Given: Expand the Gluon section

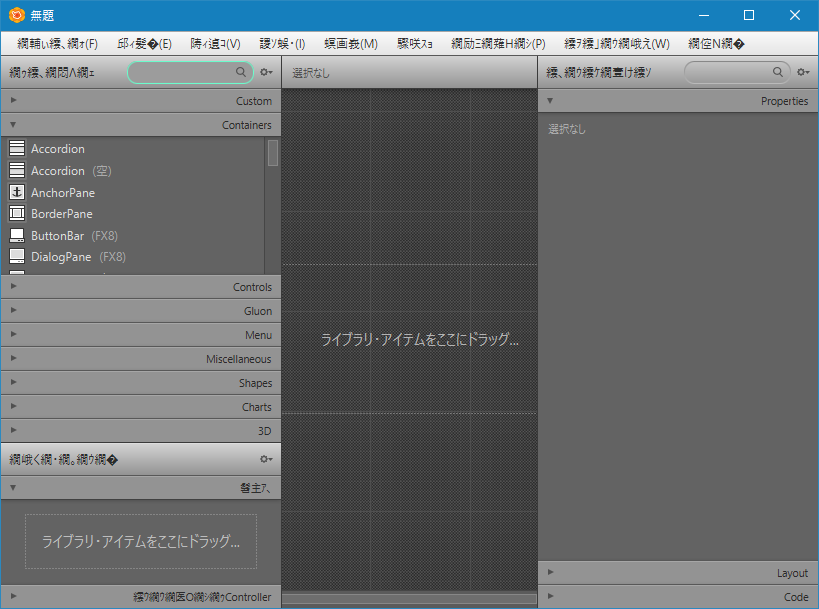Looking at the screenshot, I should click(x=140, y=311).
